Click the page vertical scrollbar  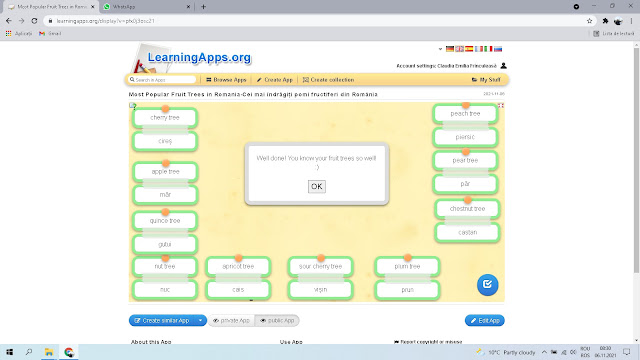[x=636, y=161]
